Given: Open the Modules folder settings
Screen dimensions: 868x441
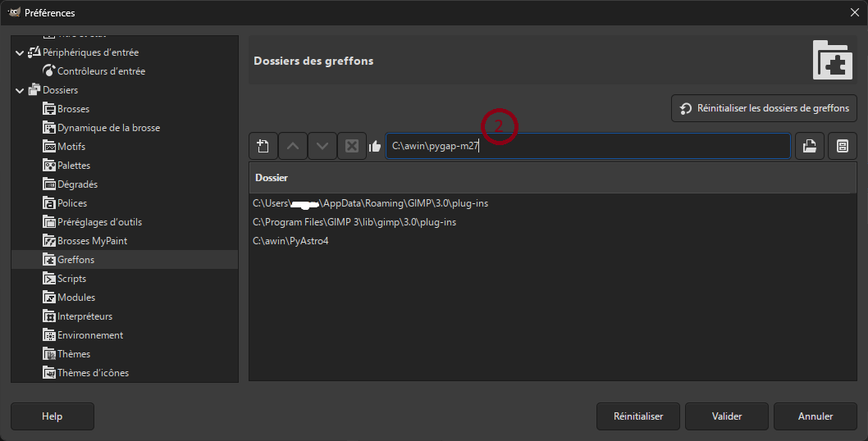Looking at the screenshot, I should pyautogui.click(x=76, y=297).
